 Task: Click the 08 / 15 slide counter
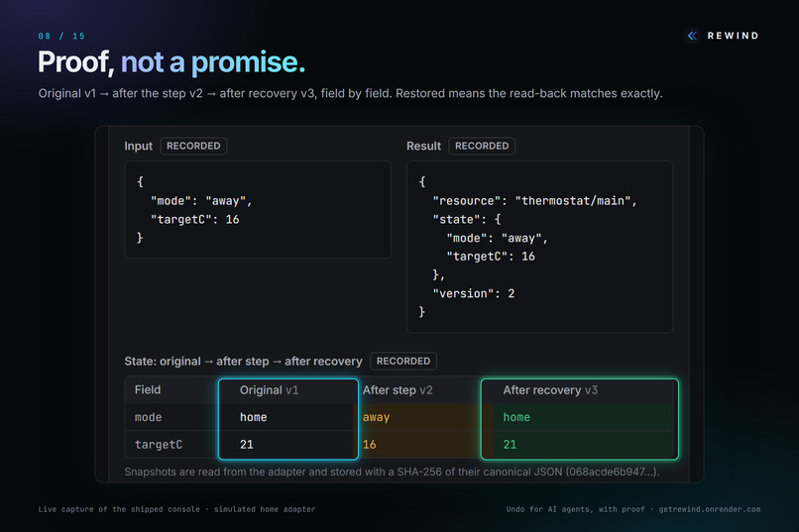click(61, 36)
